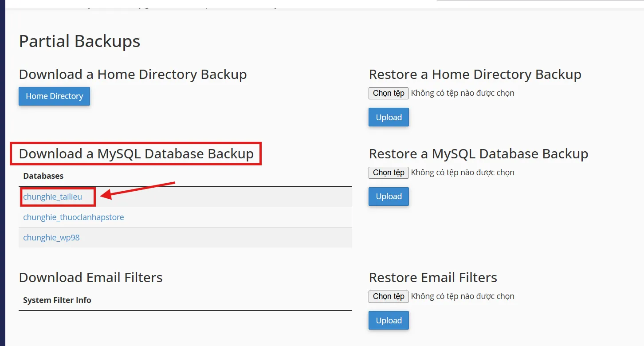Choose file for MySQL Database restore
This screenshot has height=346, width=644.
(x=388, y=173)
